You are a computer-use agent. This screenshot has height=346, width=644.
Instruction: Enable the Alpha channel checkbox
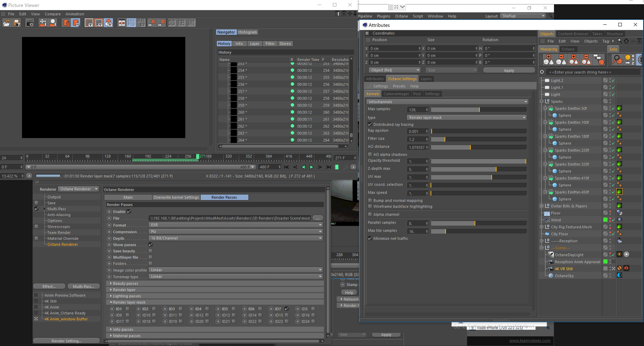370,214
